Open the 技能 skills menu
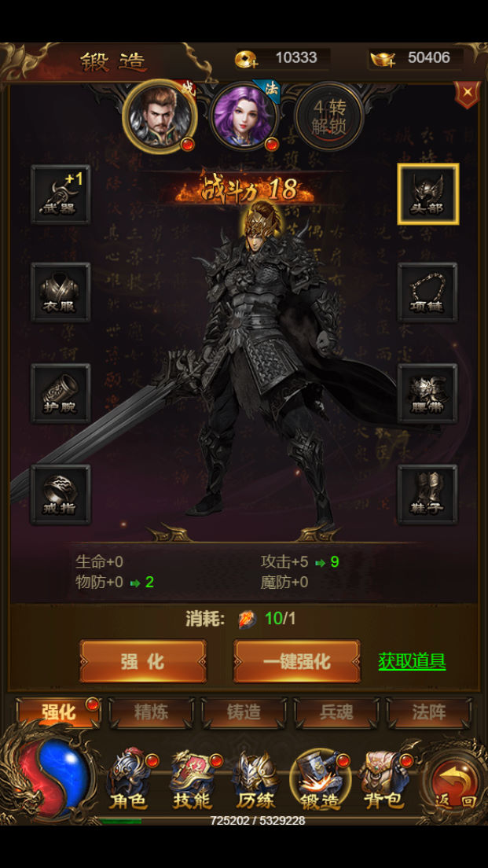The height and width of the screenshot is (868, 488). 192,781
